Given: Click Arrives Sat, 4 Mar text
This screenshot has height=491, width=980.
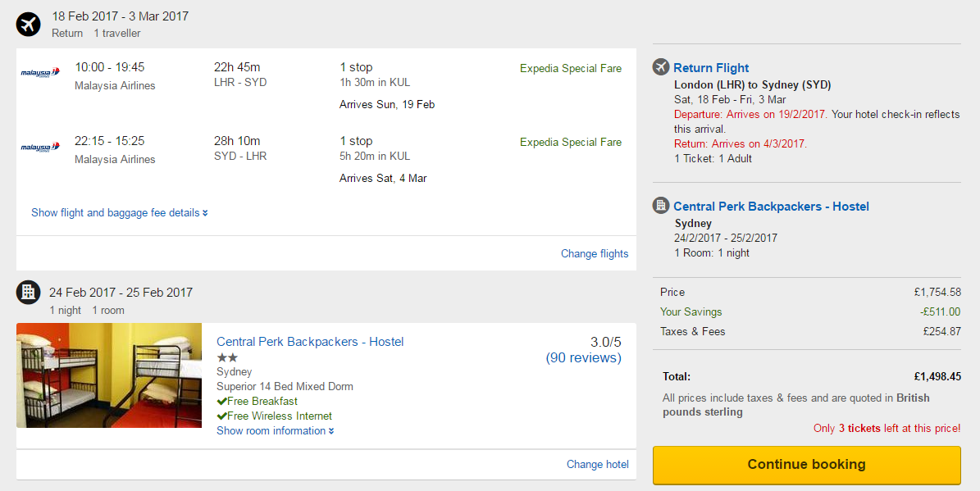Looking at the screenshot, I should click(x=383, y=179).
